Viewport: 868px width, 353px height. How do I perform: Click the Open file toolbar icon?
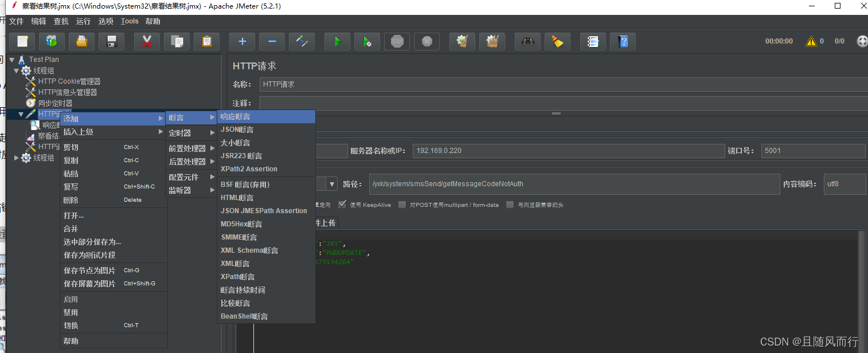[82, 41]
